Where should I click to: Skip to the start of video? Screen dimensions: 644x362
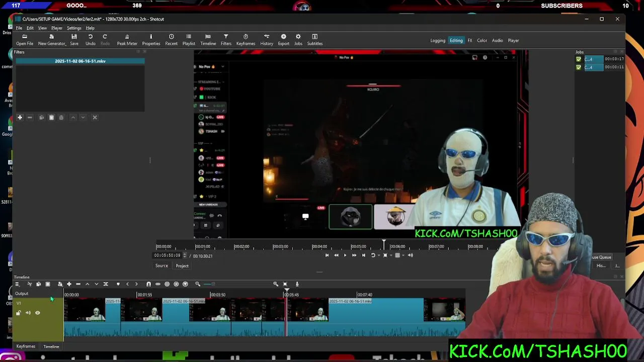pos(327,255)
